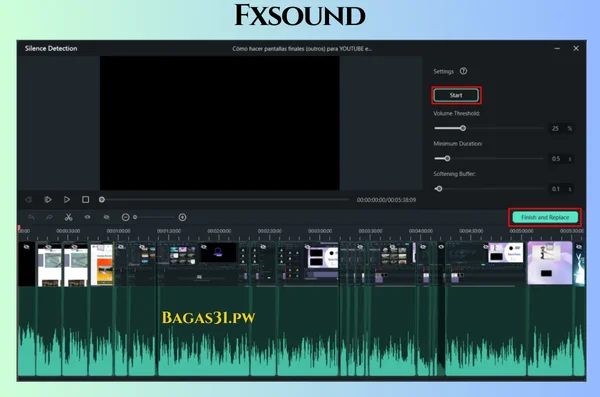Close the Silence Detection window
Screen dimensions: 600x397
pyautogui.click(x=576, y=48)
